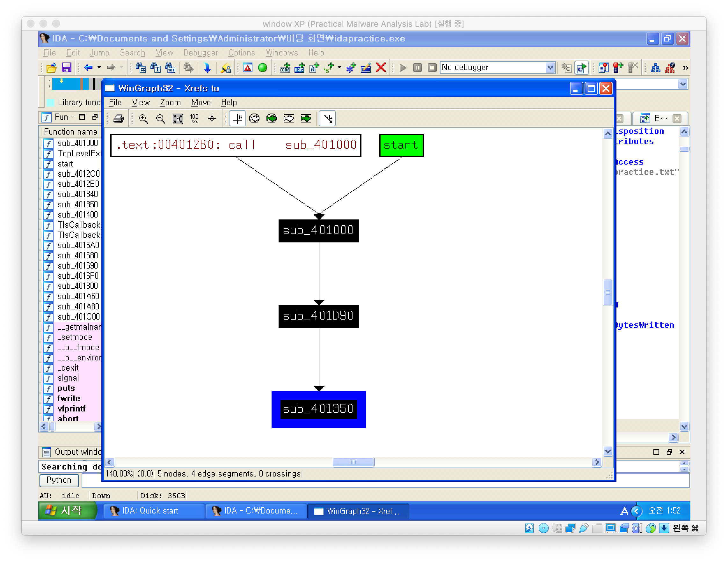Open the Debugger menu in IDA
This screenshot has height=562, width=728.
[x=201, y=53]
